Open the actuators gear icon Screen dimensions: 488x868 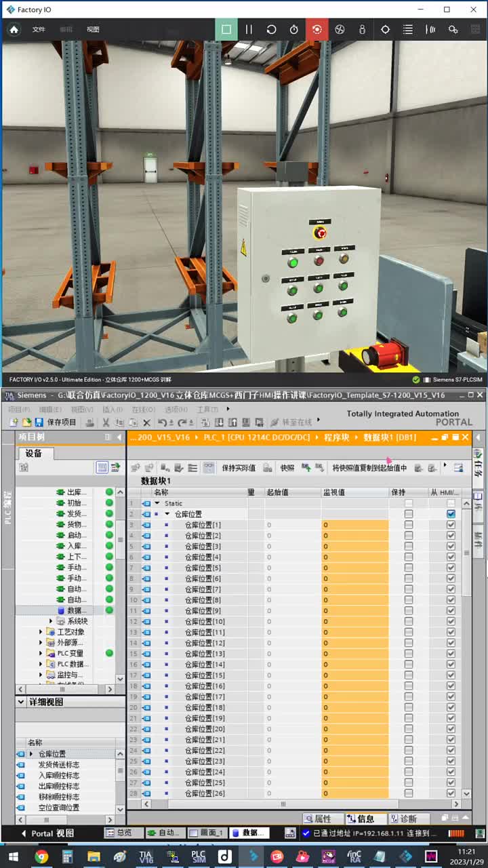pyautogui.click(x=453, y=29)
